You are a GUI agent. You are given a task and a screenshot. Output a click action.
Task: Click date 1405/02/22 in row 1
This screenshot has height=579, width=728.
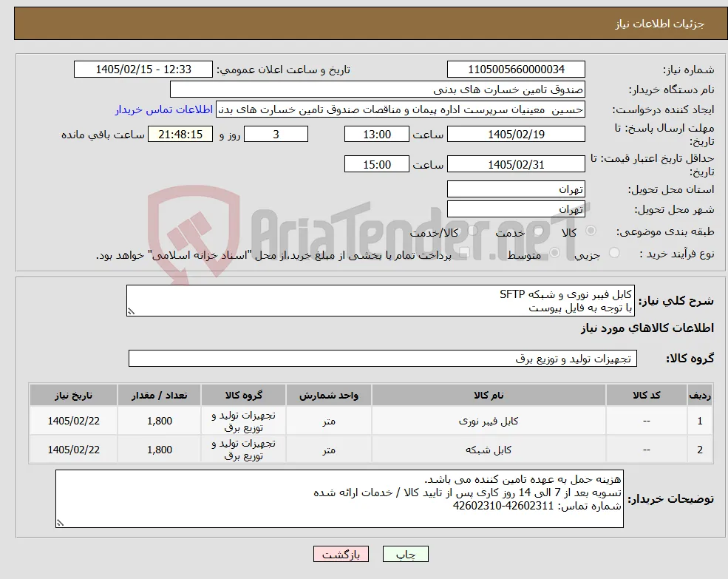click(x=73, y=421)
